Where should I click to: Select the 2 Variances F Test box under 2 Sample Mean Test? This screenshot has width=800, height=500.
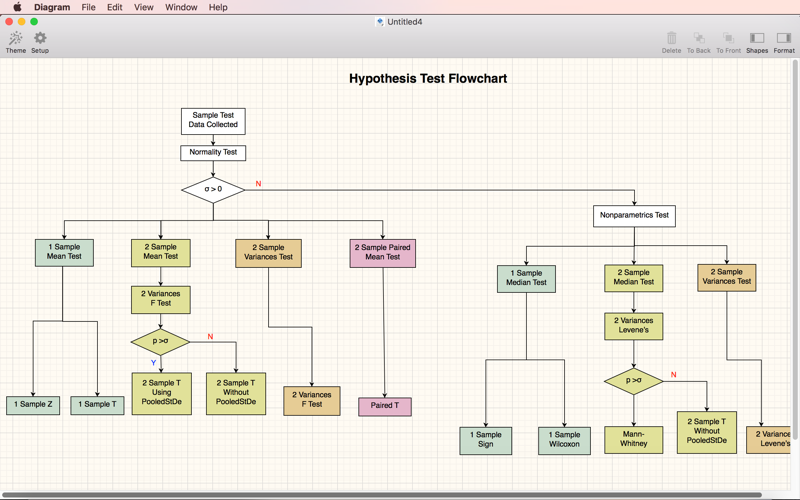click(x=161, y=299)
